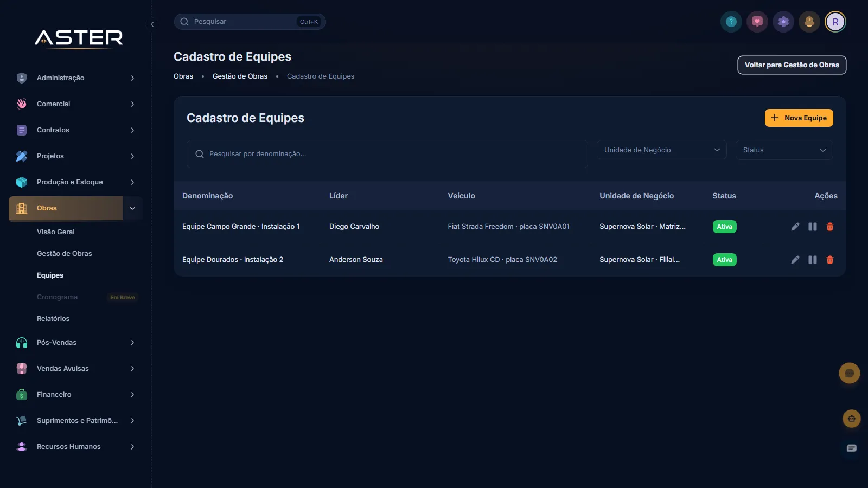The width and height of the screenshot is (868, 488).
Task: Open the notifications bell
Action: (809, 22)
